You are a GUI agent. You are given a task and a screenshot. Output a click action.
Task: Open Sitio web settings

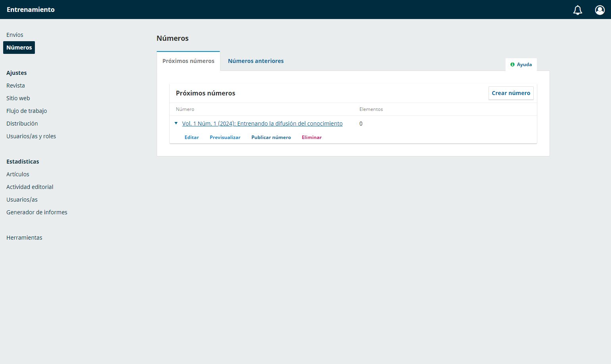(x=18, y=98)
